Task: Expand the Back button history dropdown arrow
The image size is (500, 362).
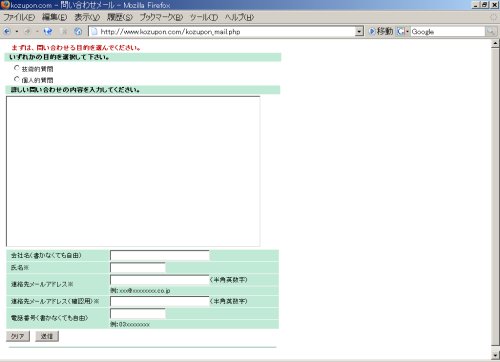Action: (x=17, y=32)
